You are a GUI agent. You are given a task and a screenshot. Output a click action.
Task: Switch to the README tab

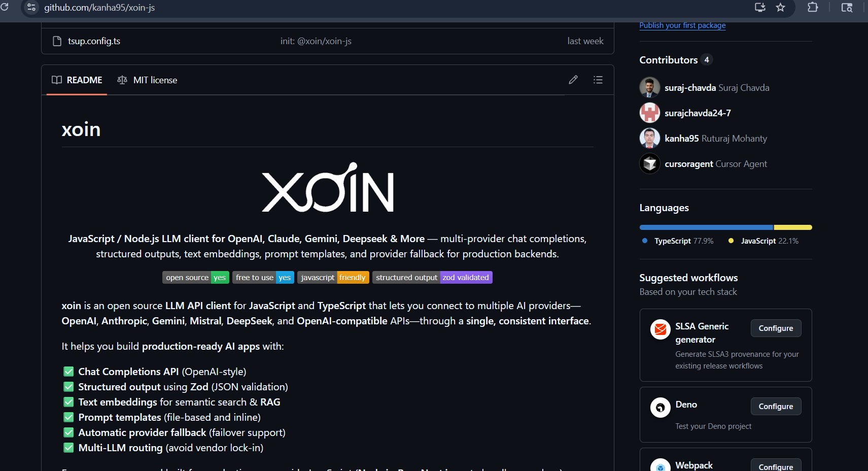pyautogui.click(x=77, y=80)
